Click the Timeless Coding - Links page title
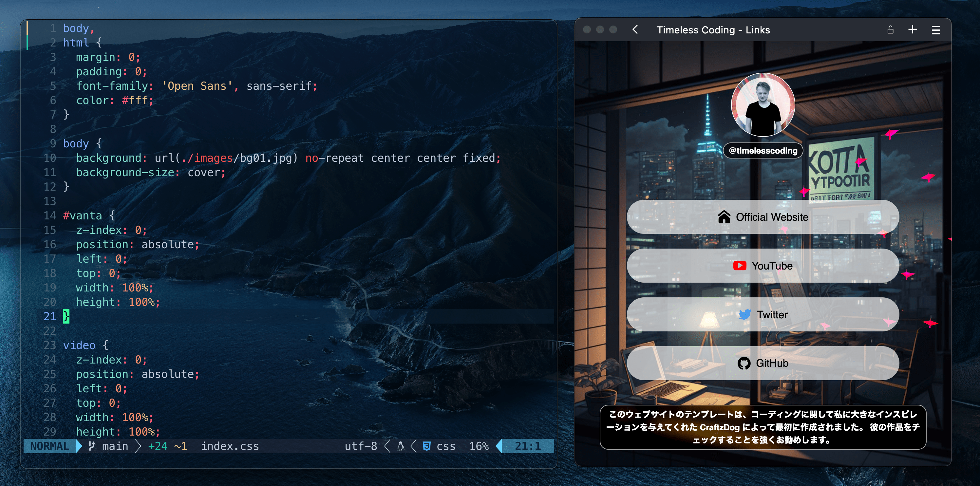Screen dimensions: 980x486 713,30
